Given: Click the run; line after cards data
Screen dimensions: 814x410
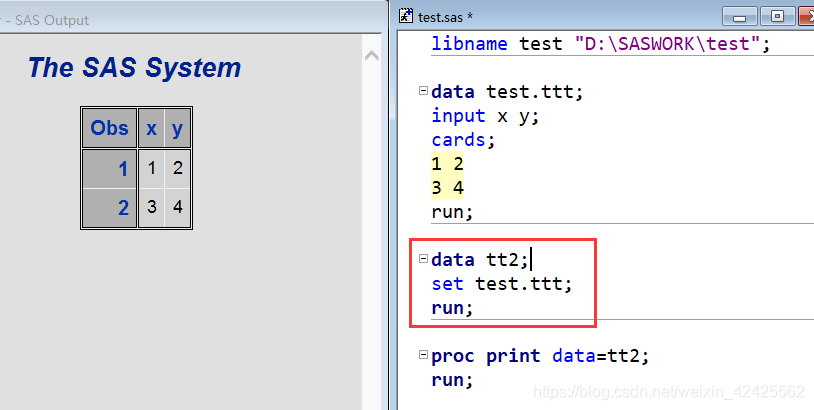Looking at the screenshot, I should pos(452,212).
